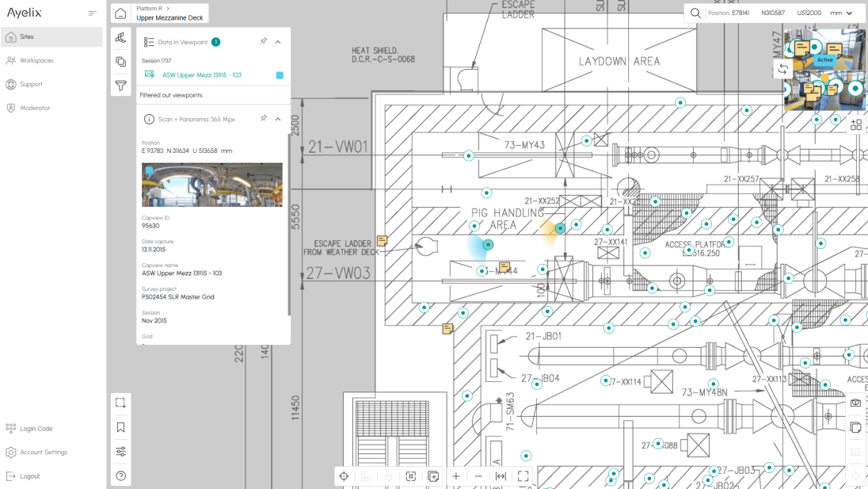The height and width of the screenshot is (489, 868).
Task: Open the layers icon in the left toolbar
Action: pyautogui.click(x=120, y=62)
